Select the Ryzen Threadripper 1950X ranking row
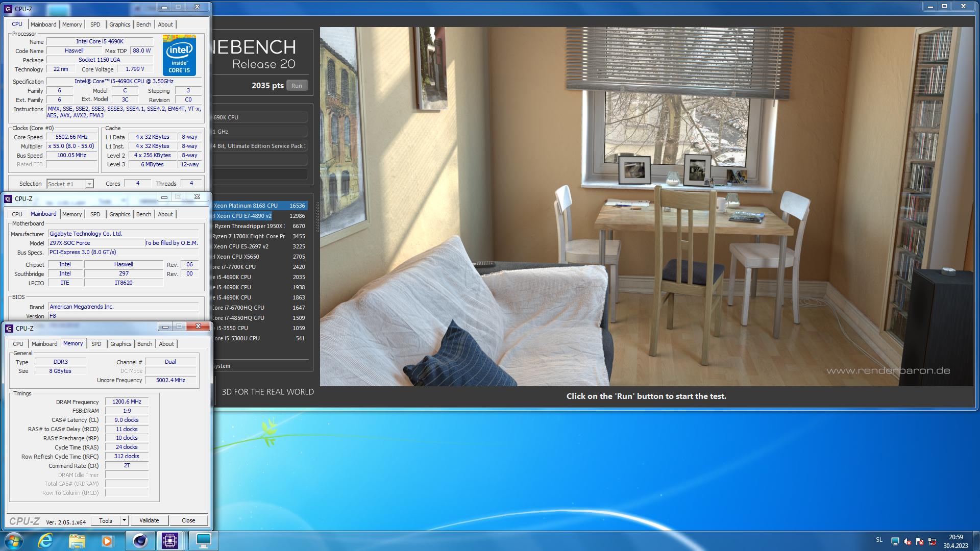Image resolution: width=980 pixels, height=551 pixels. pyautogui.click(x=260, y=226)
